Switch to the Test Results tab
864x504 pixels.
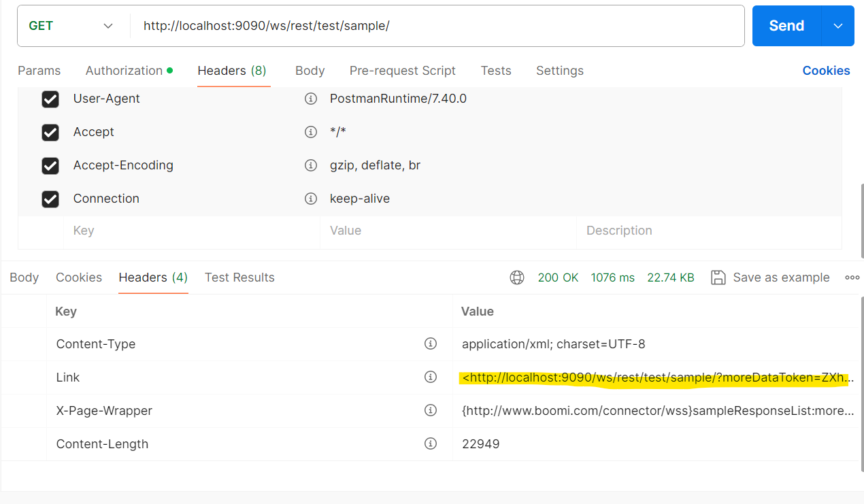click(x=239, y=278)
